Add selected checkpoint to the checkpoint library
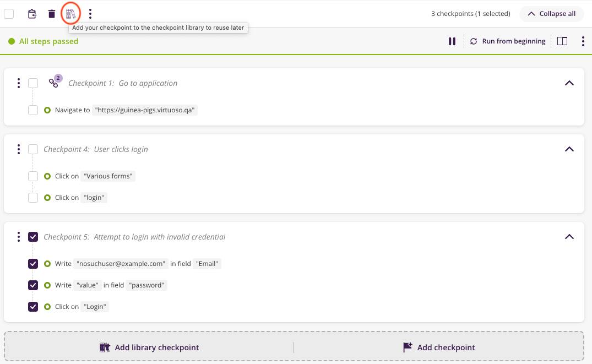The image size is (592, 364). 70,14
